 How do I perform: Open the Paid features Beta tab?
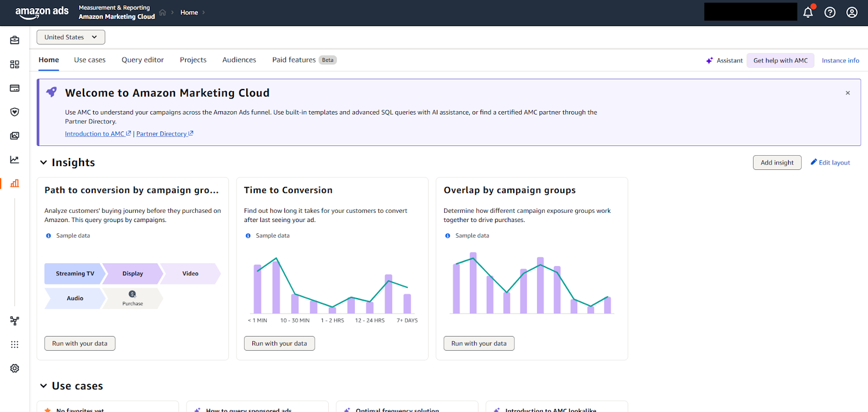[x=304, y=60]
